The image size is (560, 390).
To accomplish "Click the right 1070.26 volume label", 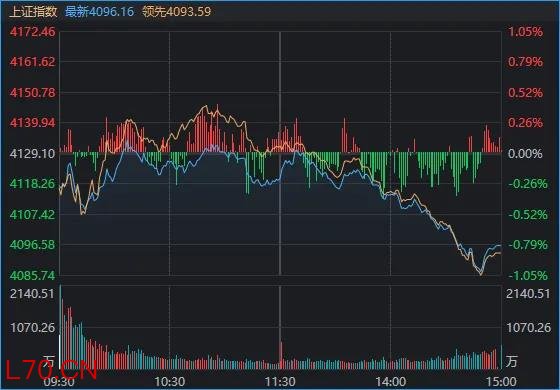I will [528, 328].
